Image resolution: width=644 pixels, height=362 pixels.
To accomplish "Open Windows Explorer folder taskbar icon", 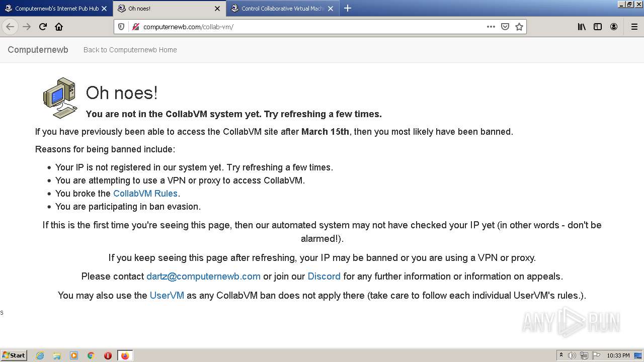I will click(57, 355).
